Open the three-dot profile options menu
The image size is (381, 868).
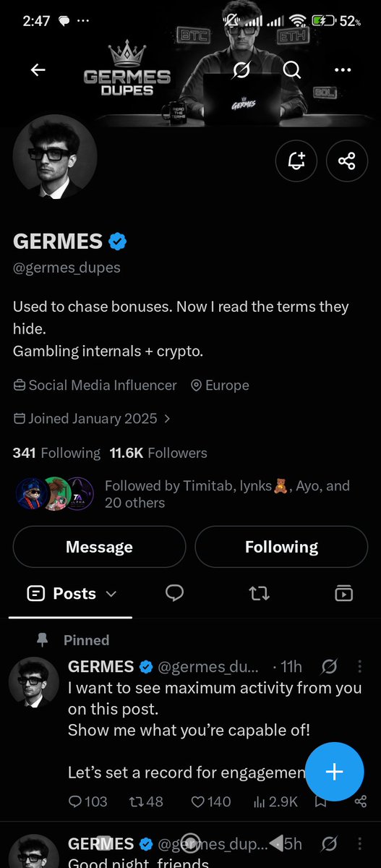pyautogui.click(x=343, y=70)
